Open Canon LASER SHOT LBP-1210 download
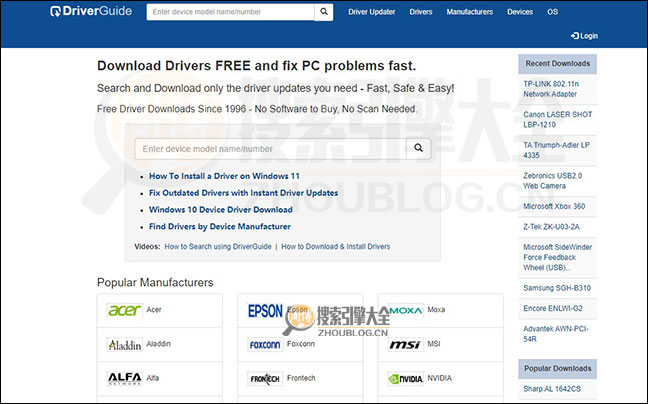 557,120
